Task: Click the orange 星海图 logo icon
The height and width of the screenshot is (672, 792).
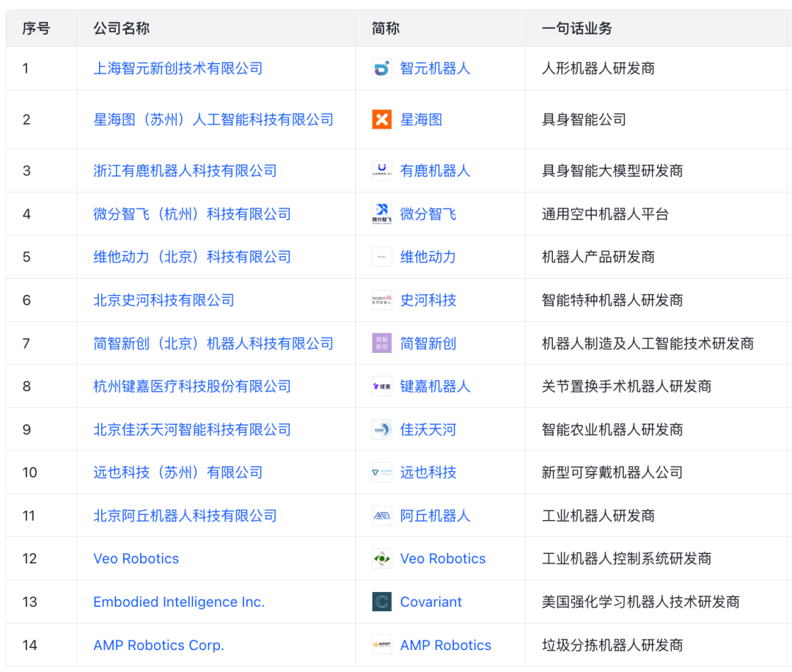Action: point(382,120)
